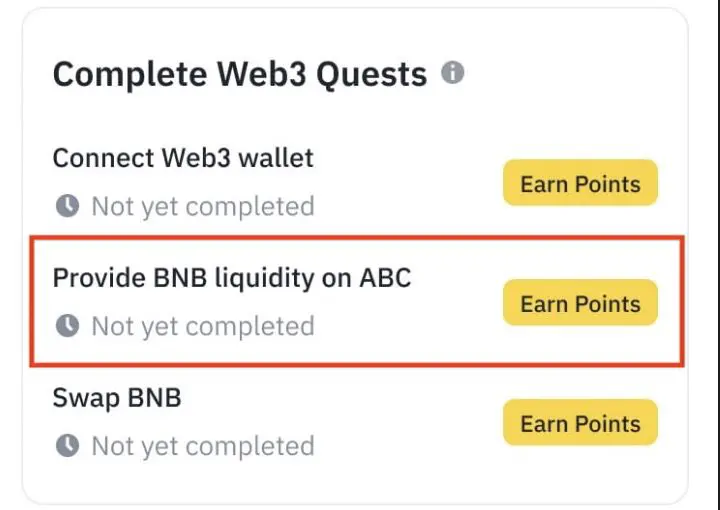Click the clock icon under Provide BNB liquidity
The image size is (720, 510).
[67, 327]
